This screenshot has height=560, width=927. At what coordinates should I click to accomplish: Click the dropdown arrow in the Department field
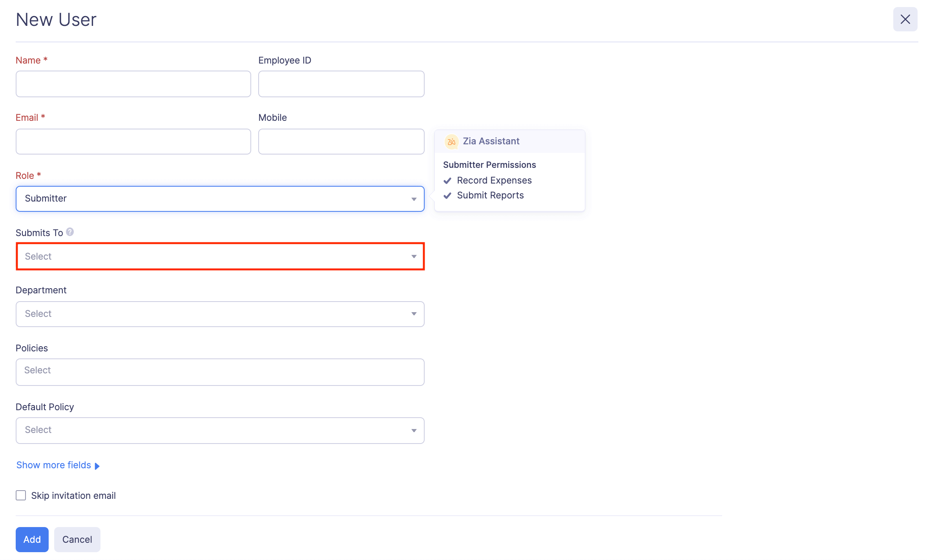coord(414,314)
